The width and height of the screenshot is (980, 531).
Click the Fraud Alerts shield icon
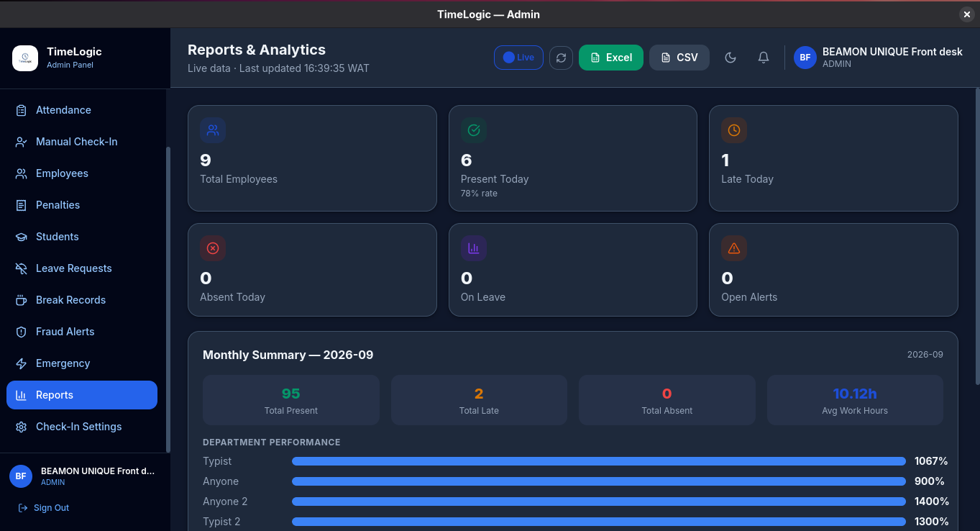[22, 332]
